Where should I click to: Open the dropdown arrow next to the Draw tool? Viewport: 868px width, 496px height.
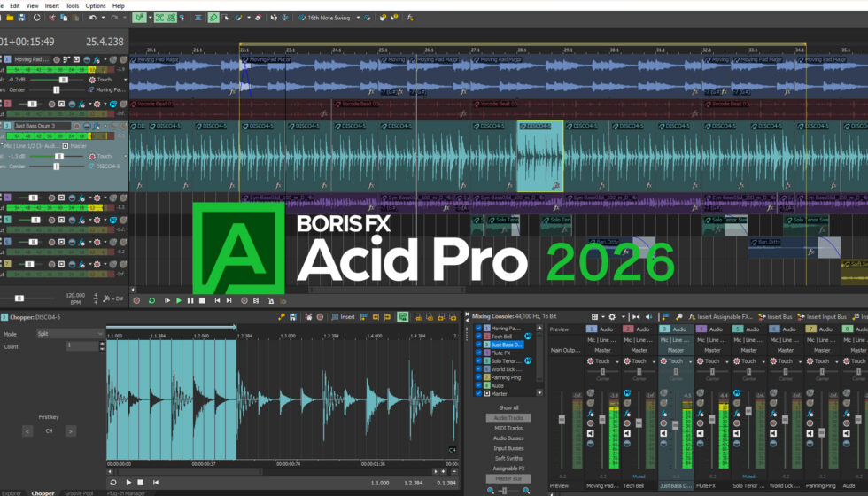248,18
